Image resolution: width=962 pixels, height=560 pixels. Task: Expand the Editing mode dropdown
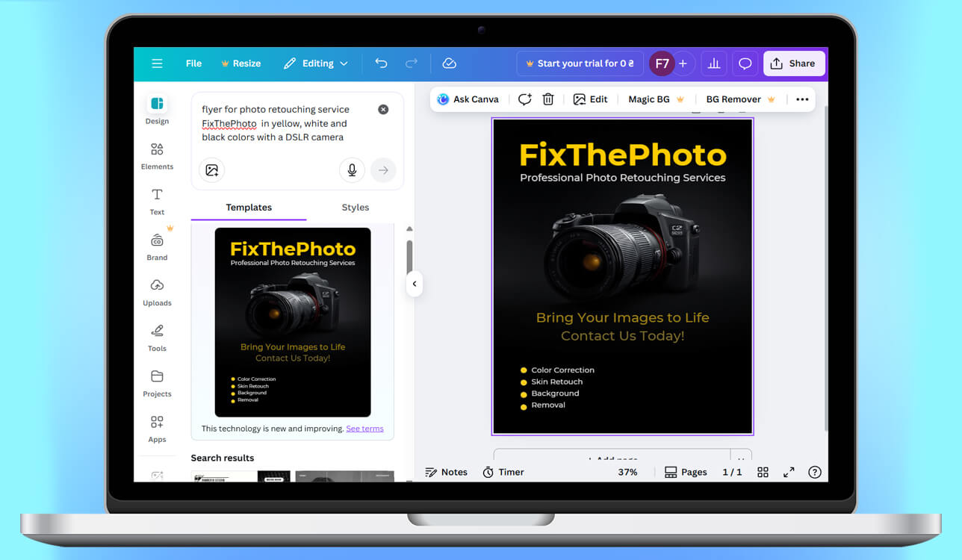316,63
